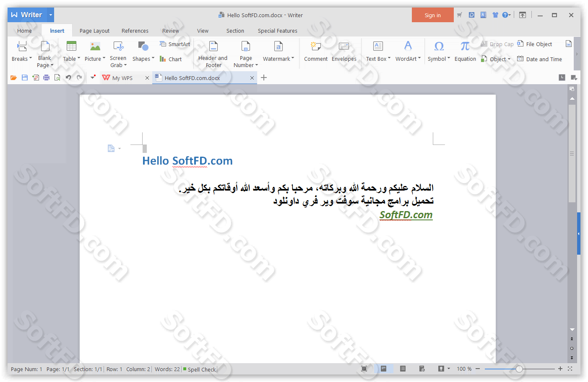Image resolution: width=588 pixels, height=382 pixels.
Task: Zoom out with the minus button
Action: (477, 369)
